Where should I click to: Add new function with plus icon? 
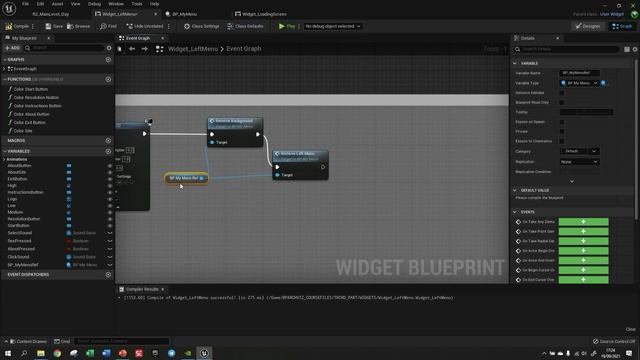(108, 79)
